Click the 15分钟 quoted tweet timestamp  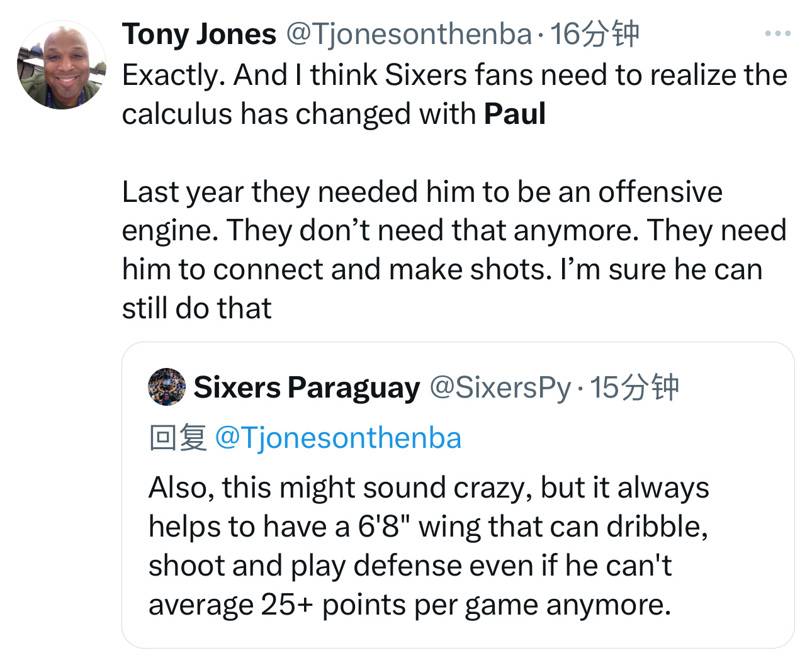tap(634, 388)
